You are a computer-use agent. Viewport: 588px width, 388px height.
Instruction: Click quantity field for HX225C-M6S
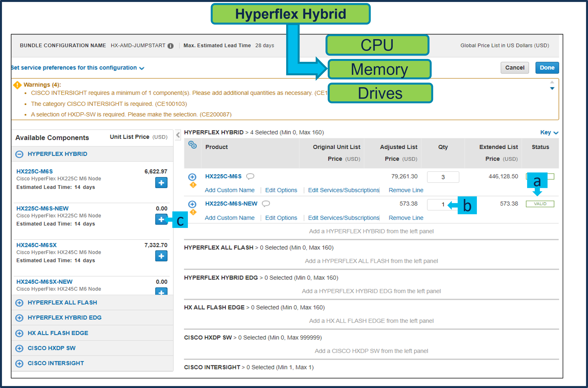(443, 177)
